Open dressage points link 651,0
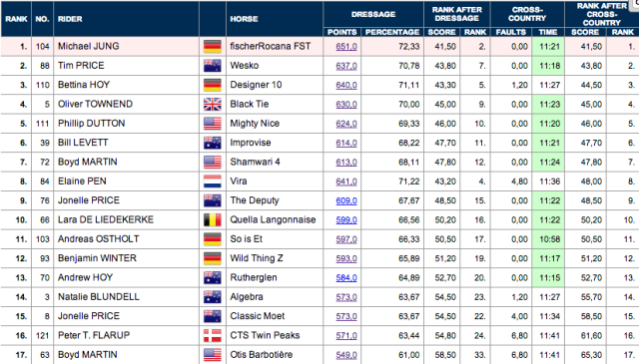This screenshot has height=364, width=639. pyautogui.click(x=346, y=47)
